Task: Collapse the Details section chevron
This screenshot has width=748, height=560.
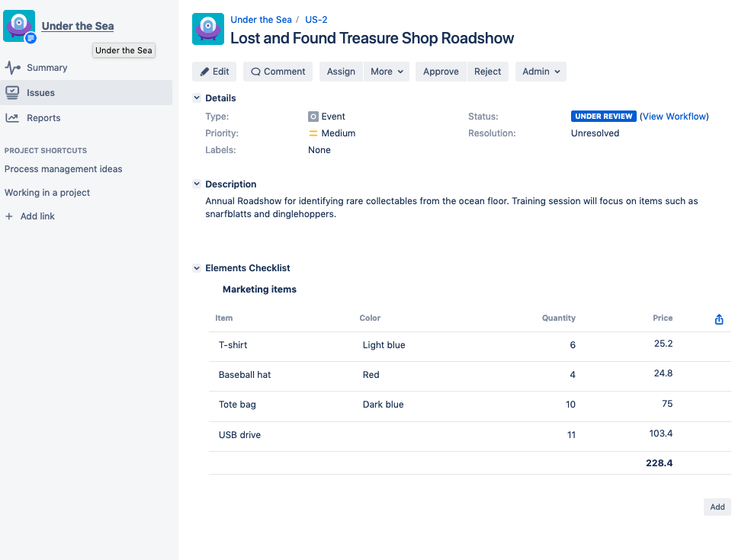Action: pyautogui.click(x=197, y=98)
